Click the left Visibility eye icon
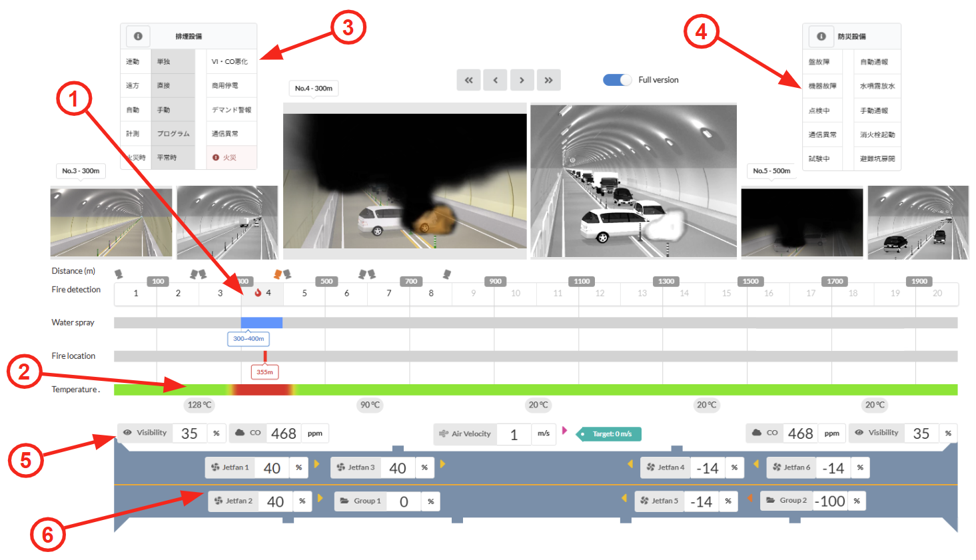 [127, 433]
